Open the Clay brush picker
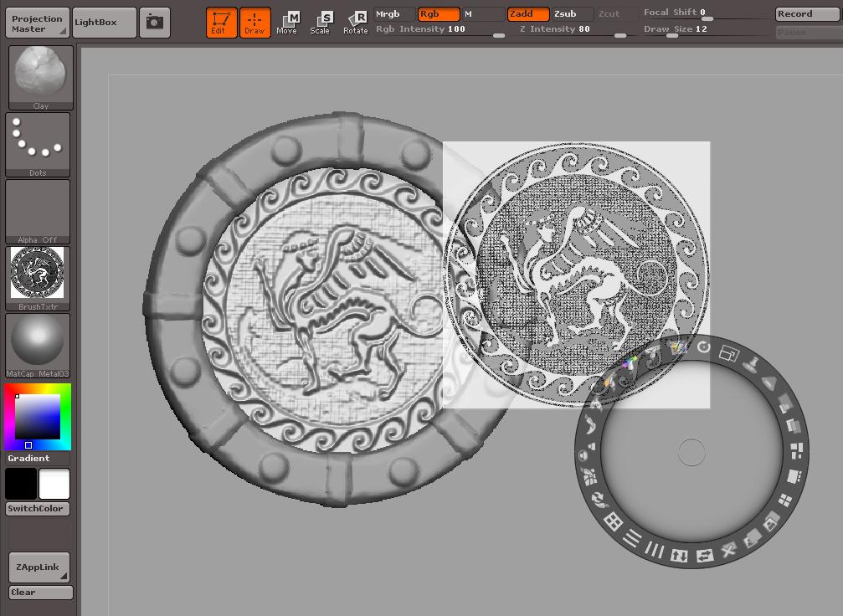Image resolution: width=843 pixels, height=616 pixels. [40, 77]
